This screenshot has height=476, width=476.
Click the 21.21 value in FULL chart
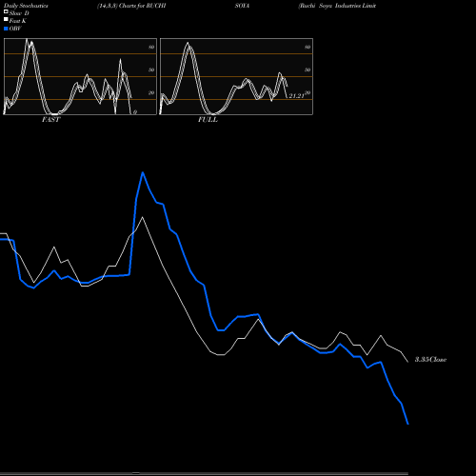(296, 96)
